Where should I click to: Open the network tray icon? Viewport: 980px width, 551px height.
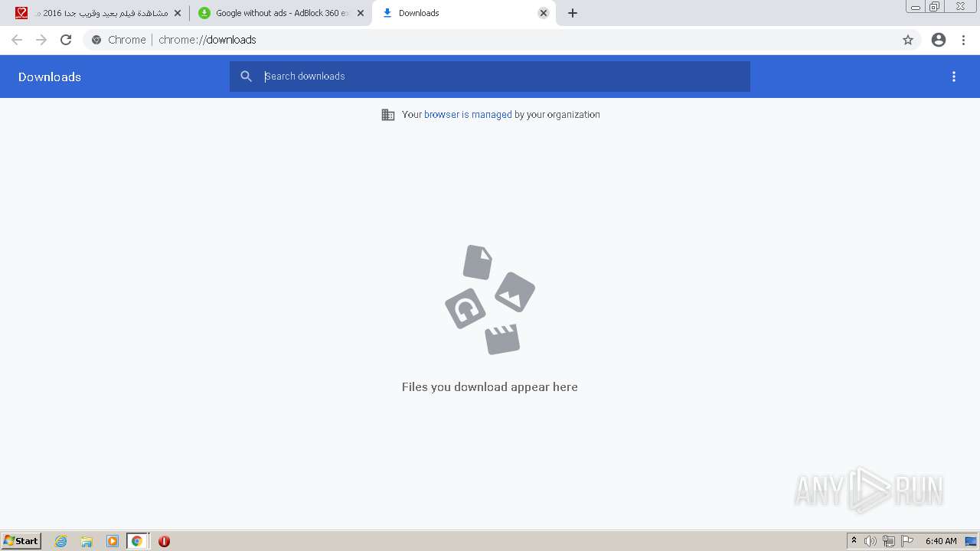pyautogui.click(x=889, y=541)
